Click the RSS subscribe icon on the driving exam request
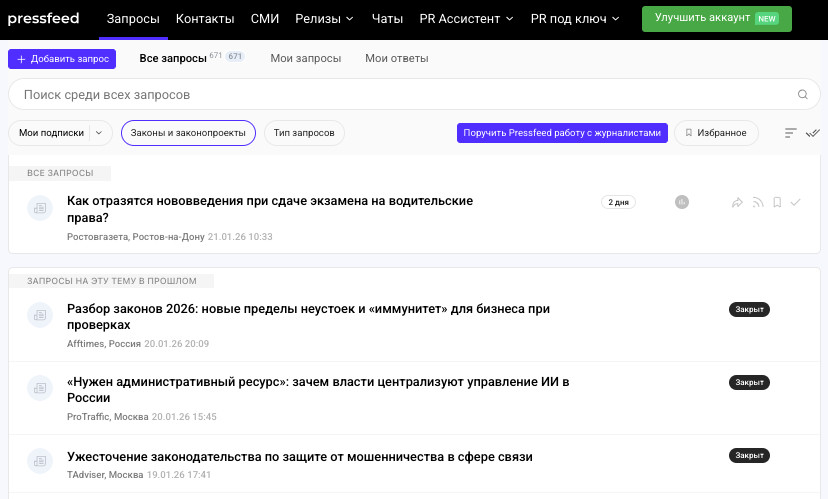Viewport: 828px width, 499px height. (758, 203)
